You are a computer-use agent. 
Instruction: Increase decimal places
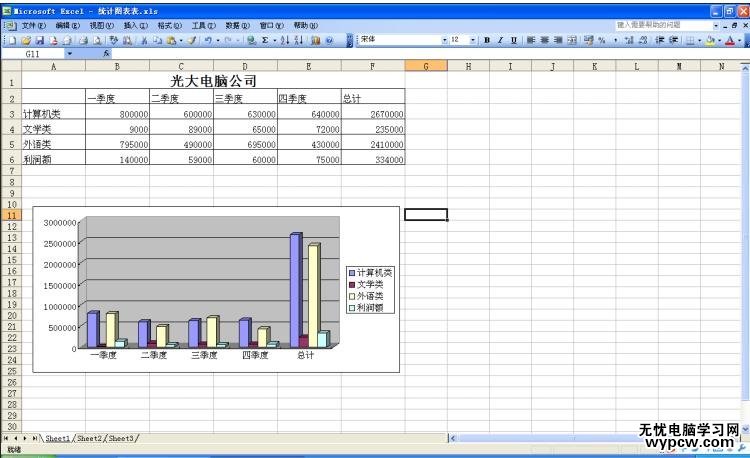click(629, 40)
